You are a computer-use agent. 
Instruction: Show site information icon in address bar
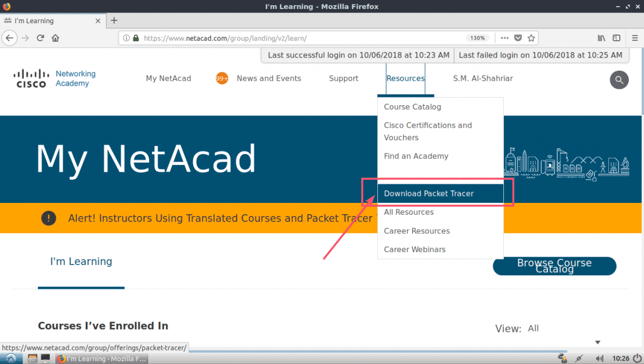127,38
